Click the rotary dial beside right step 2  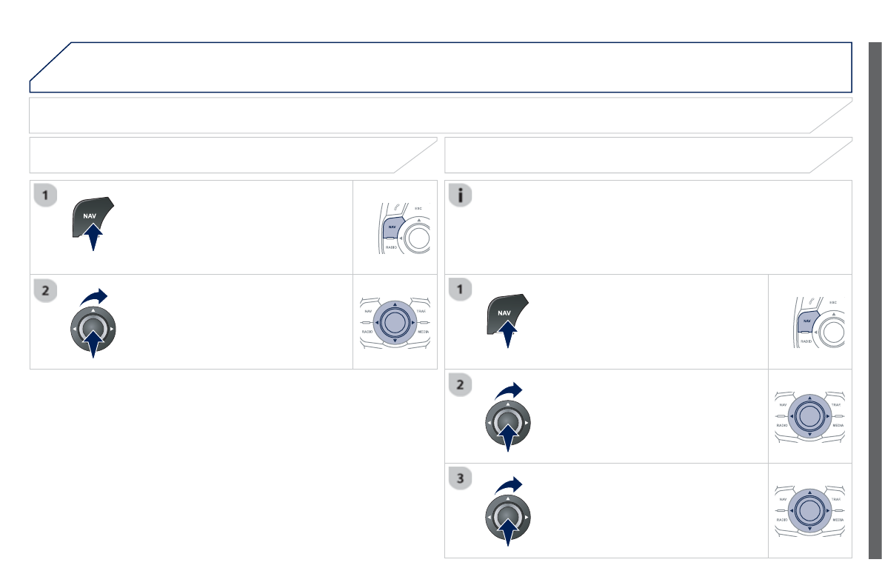tap(507, 421)
